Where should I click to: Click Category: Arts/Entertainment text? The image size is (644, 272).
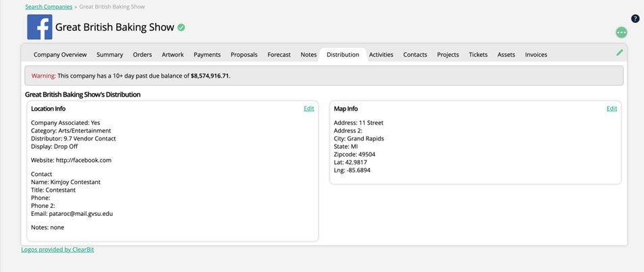(71, 131)
